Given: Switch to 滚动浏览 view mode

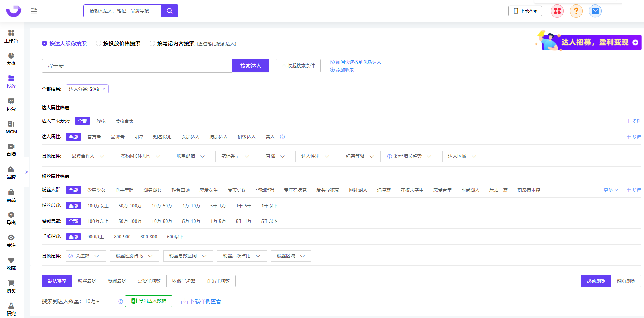Looking at the screenshot, I should coord(596,281).
